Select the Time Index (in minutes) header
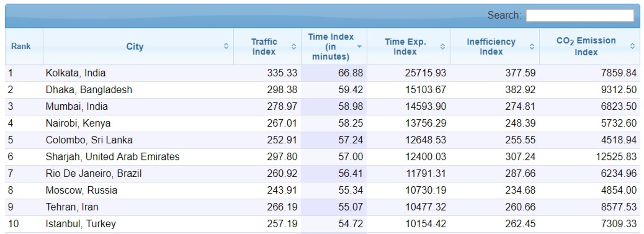The height and width of the screenshot is (234, 644). point(330,47)
